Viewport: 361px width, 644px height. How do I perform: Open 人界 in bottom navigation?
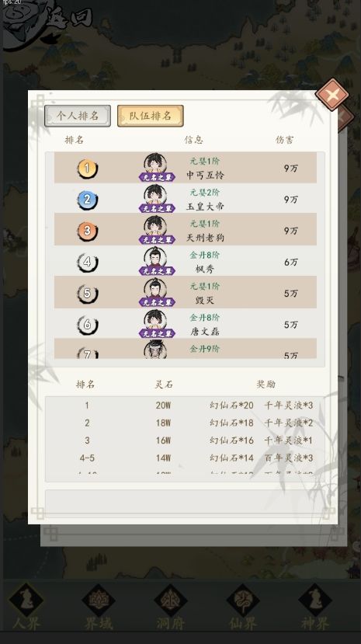tap(26, 606)
